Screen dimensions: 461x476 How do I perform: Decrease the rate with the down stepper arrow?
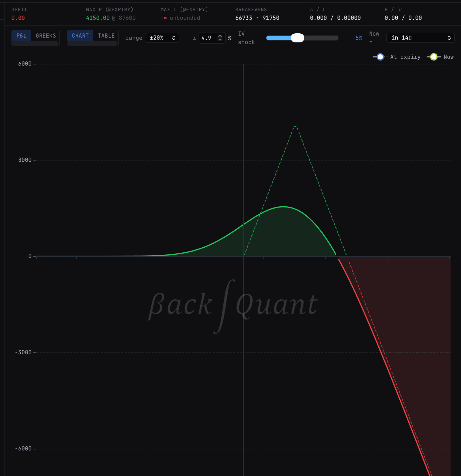(x=220, y=40)
